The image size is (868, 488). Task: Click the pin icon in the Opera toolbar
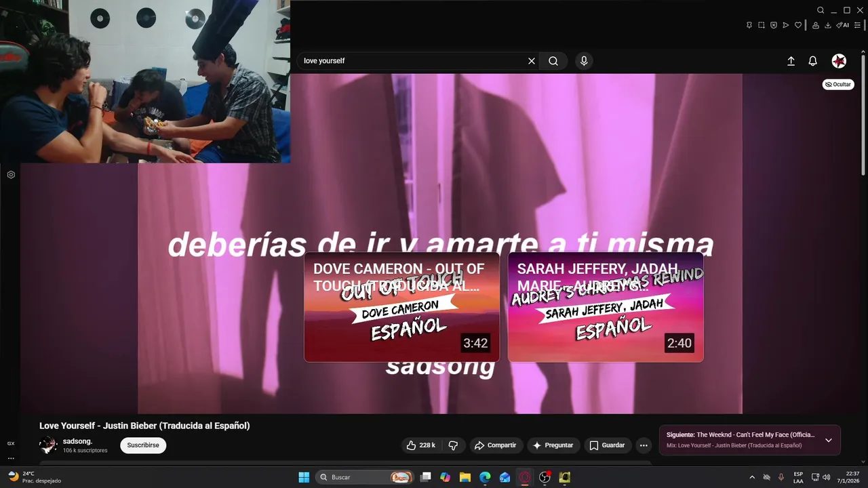749,25
